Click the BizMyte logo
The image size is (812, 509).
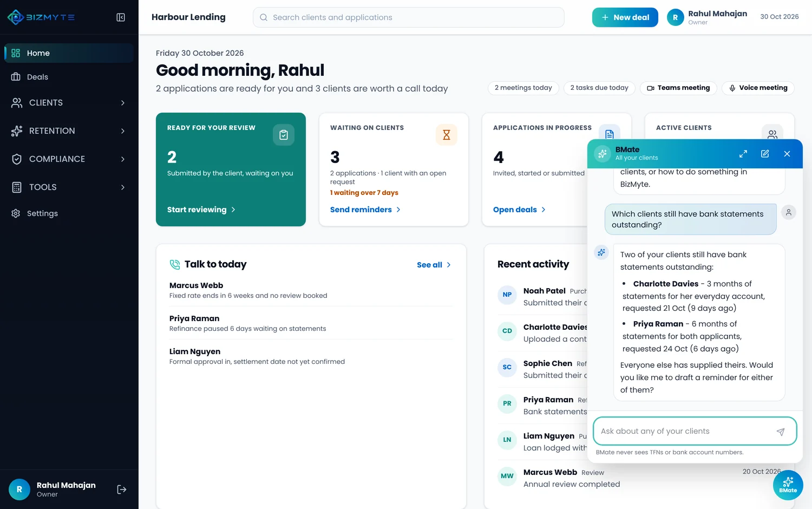coord(41,17)
